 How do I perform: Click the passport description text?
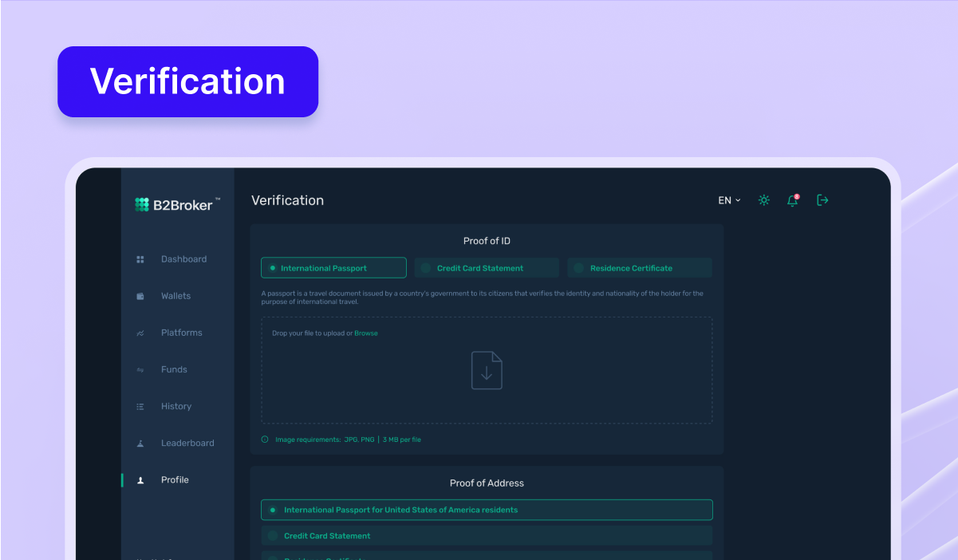tap(483, 298)
